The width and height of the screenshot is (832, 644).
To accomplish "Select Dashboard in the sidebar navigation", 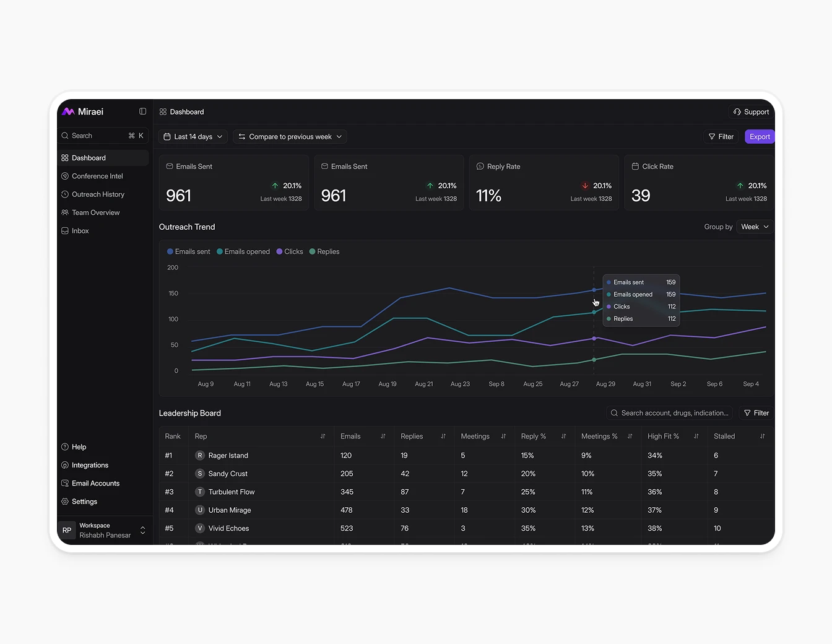I will pos(89,157).
